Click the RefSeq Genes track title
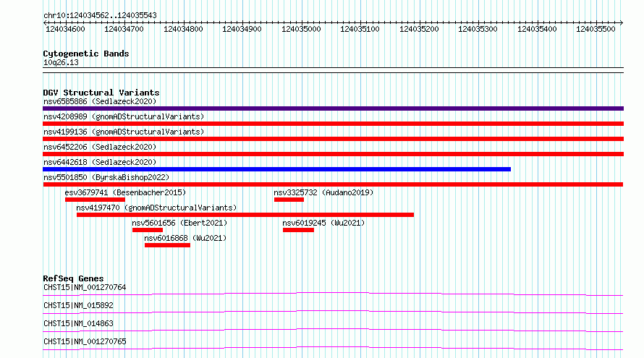 point(73,278)
